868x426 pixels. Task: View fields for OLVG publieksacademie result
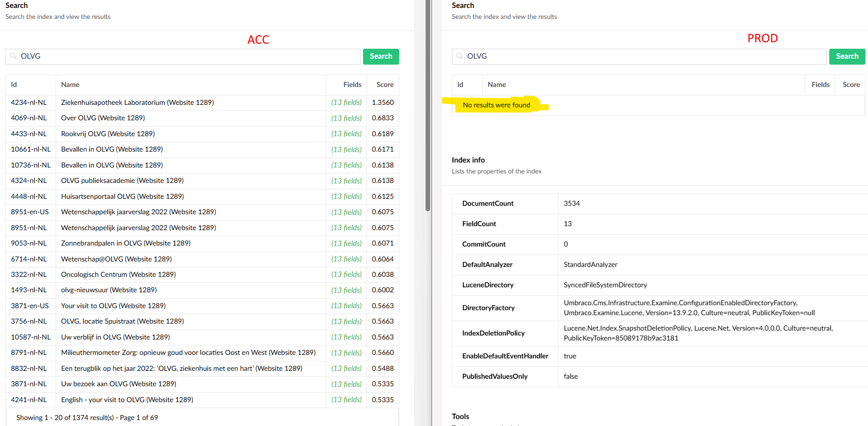346,181
